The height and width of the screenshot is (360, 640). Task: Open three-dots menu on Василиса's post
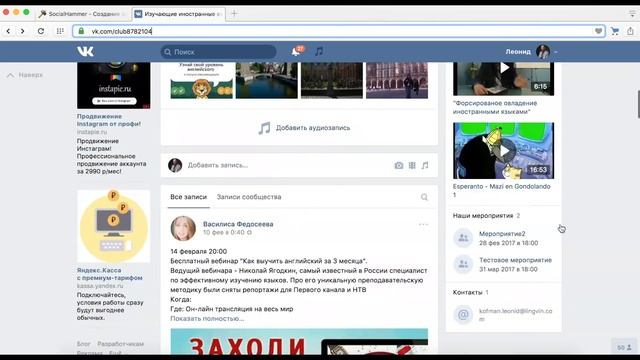pyautogui.click(x=423, y=224)
